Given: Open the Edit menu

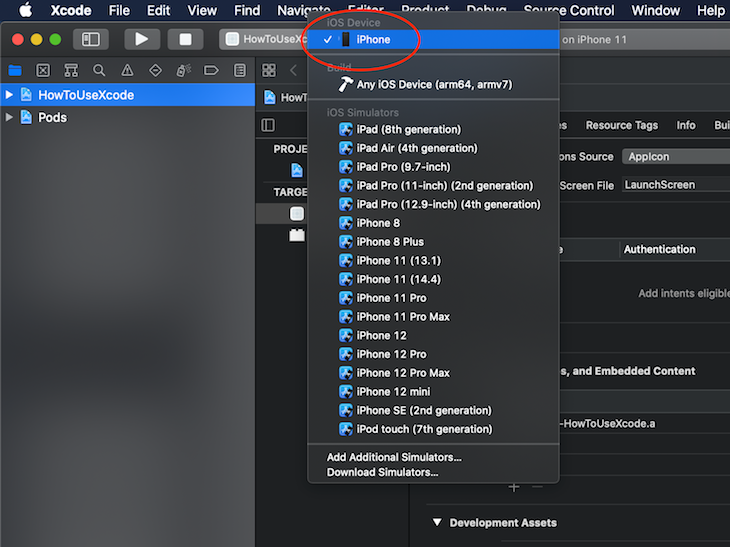Looking at the screenshot, I should pos(158,10).
